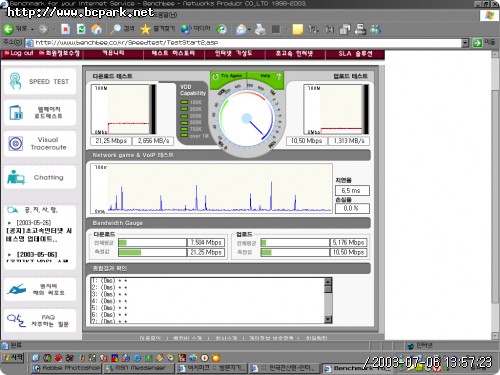Click the Favorites star icon
The image size is (500, 375).
pyautogui.click(x=145, y=29)
